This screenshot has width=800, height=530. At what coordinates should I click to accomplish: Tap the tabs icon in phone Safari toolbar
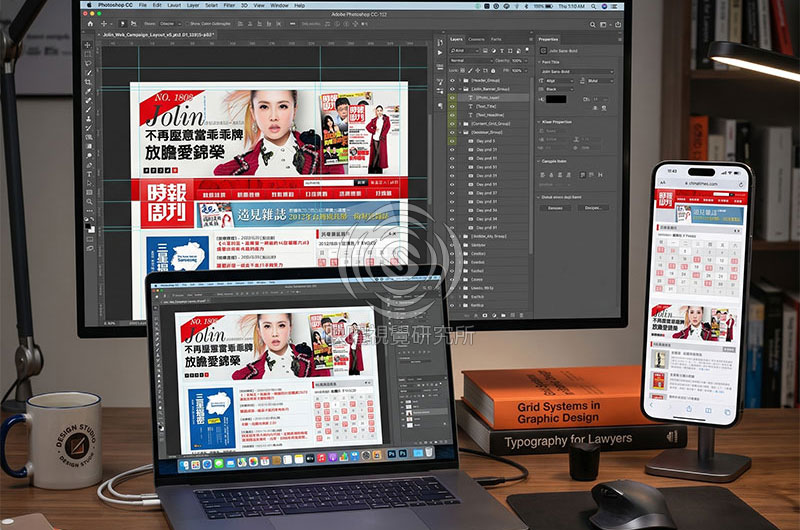[727, 411]
